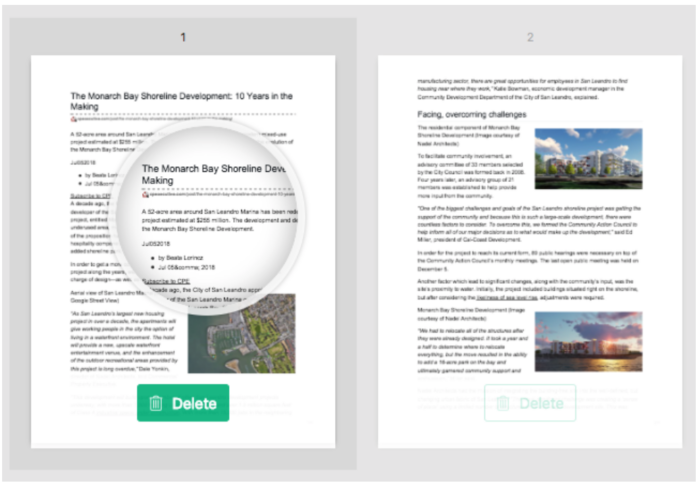Click 'The Monarch Bay Shoreline Development' title on page 1

[x=181, y=101]
